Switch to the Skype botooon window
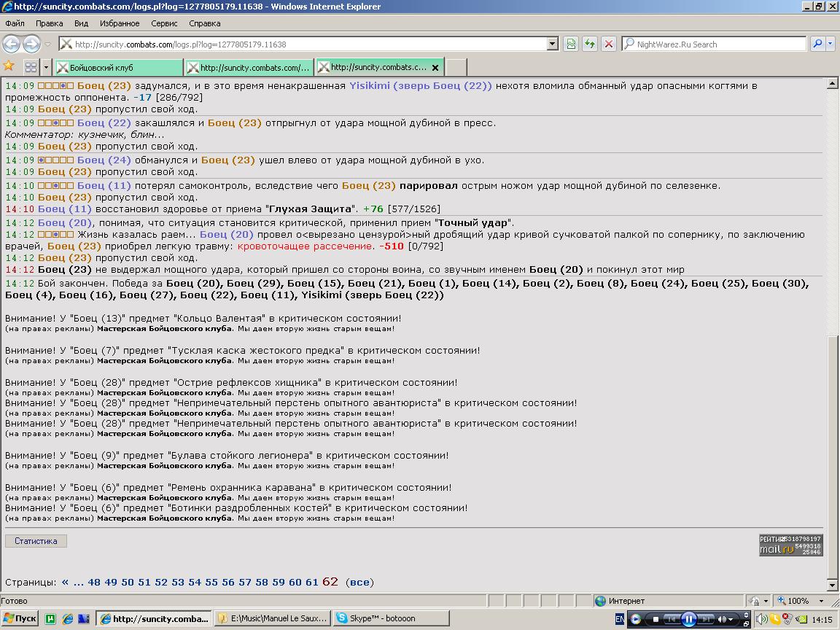This screenshot has width=840, height=630. tap(391, 619)
